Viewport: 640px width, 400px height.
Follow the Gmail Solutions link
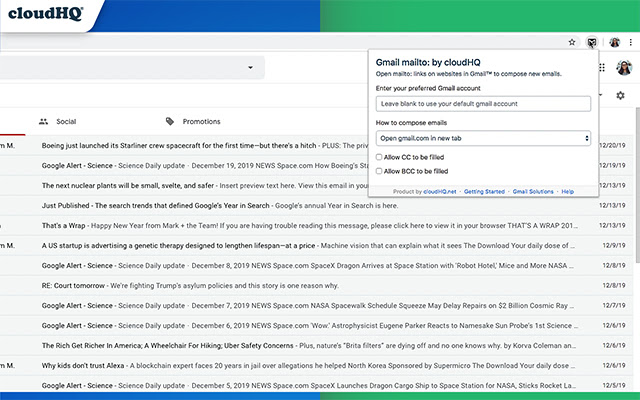(x=533, y=191)
